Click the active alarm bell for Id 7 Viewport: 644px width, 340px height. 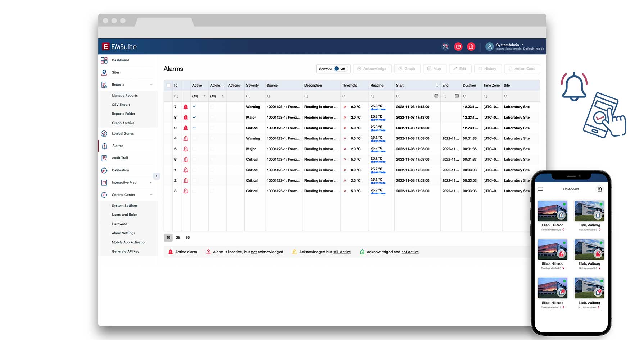pos(186,107)
